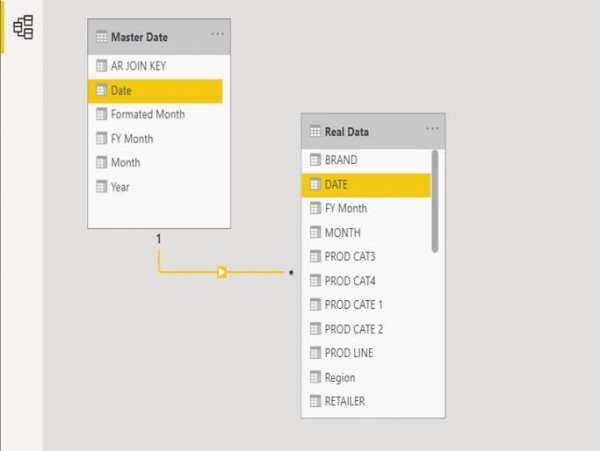The height and width of the screenshot is (451, 600).
Task: Click the Master Date table header icon
Action: [x=101, y=37]
